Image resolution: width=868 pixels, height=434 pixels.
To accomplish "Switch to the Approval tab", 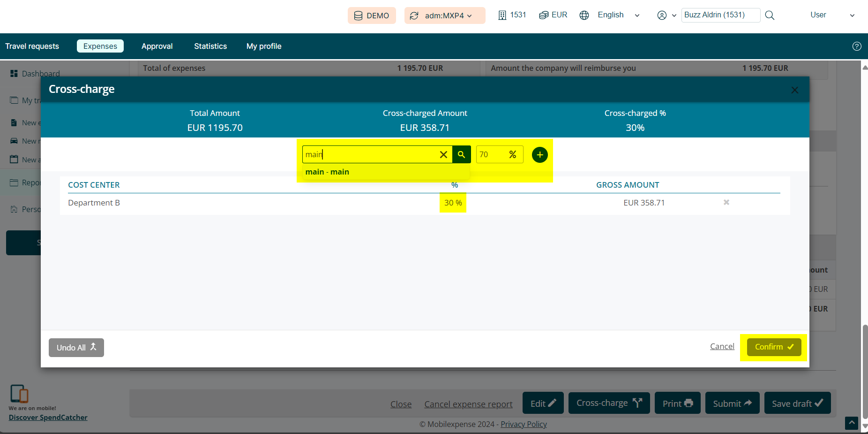I will pos(157,46).
